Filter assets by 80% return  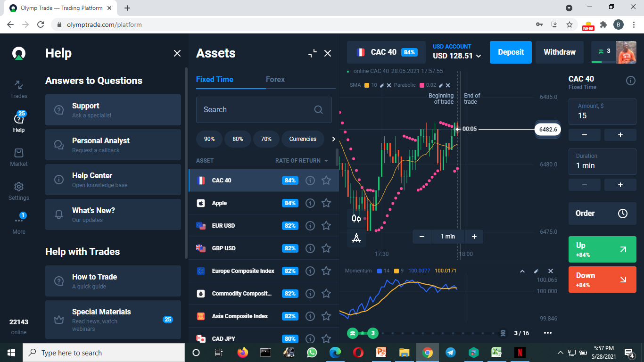[x=238, y=139]
